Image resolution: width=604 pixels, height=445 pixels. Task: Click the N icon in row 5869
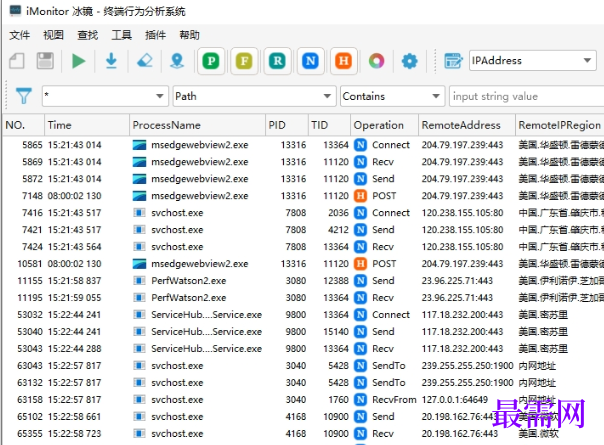click(x=361, y=162)
